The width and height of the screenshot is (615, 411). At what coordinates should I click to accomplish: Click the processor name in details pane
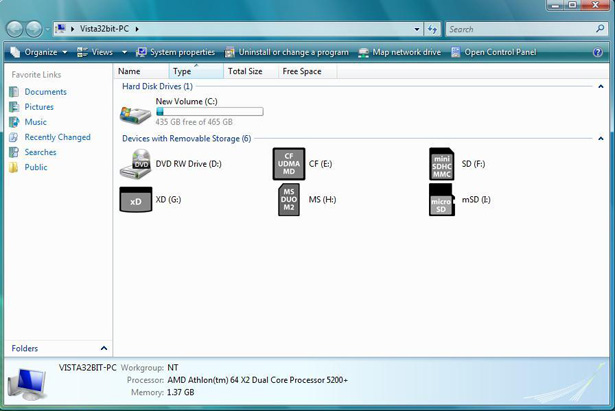tap(257, 380)
